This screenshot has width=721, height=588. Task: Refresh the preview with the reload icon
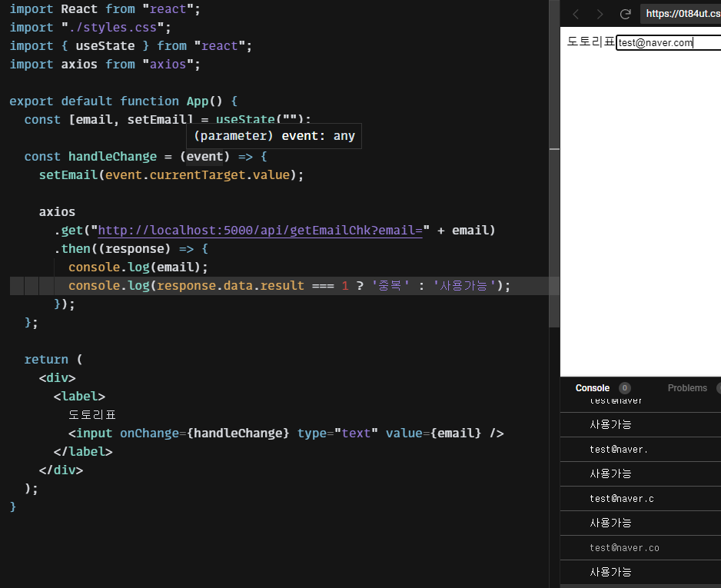point(625,15)
